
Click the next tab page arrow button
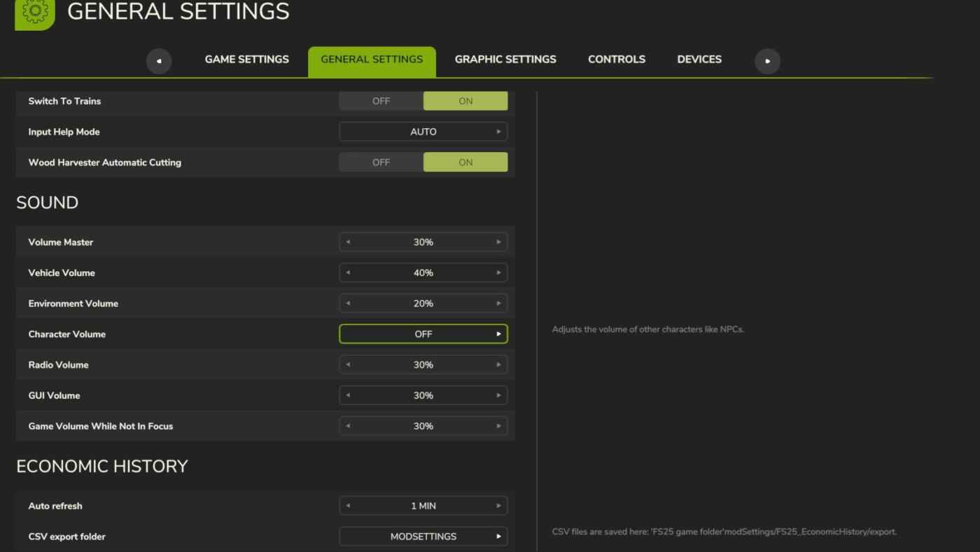(767, 61)
